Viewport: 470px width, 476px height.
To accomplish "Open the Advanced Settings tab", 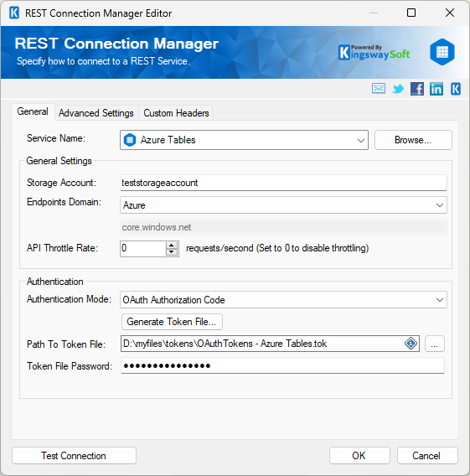I will tap(96, 113).
